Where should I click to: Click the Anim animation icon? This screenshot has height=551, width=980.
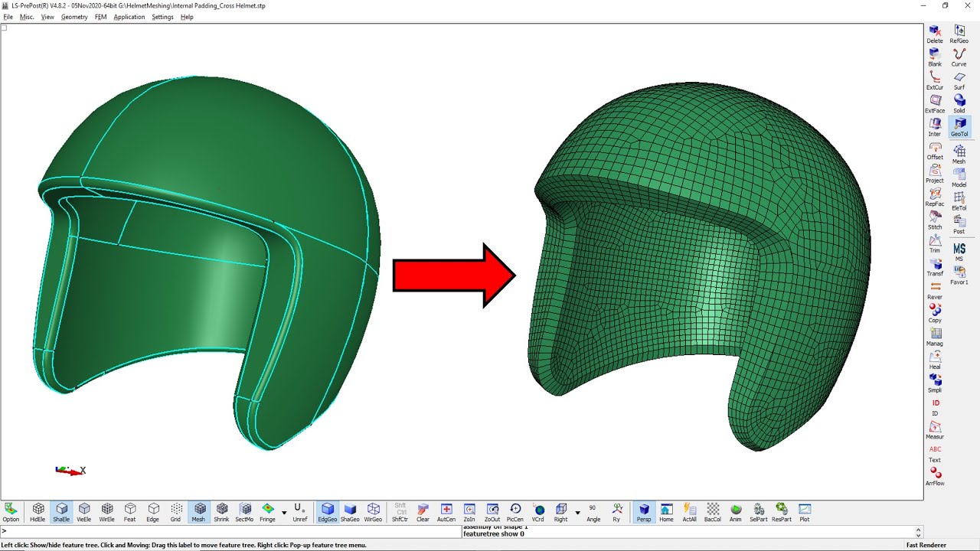coord(736,512)
